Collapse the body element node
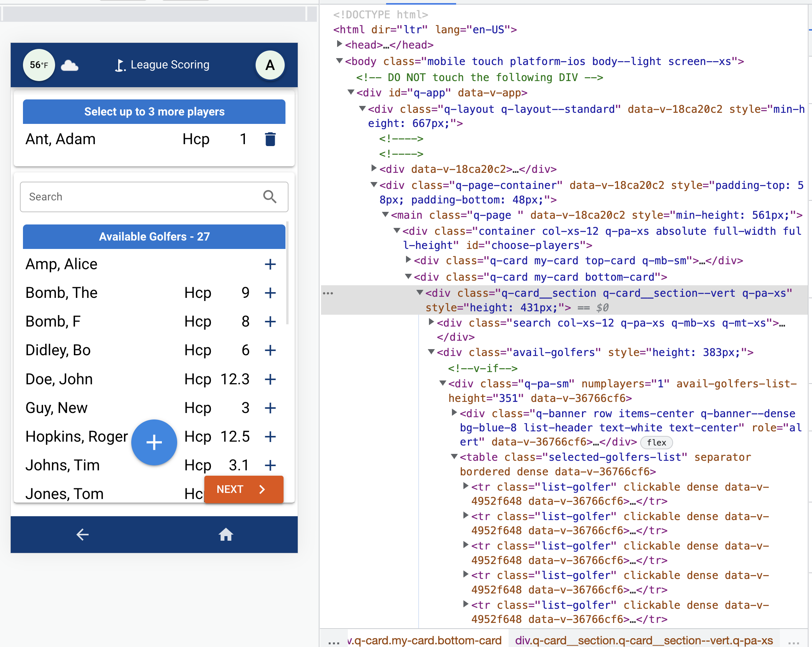Image resolution: width=812 pixels, height=647 pixels. [x=339, y=61]
